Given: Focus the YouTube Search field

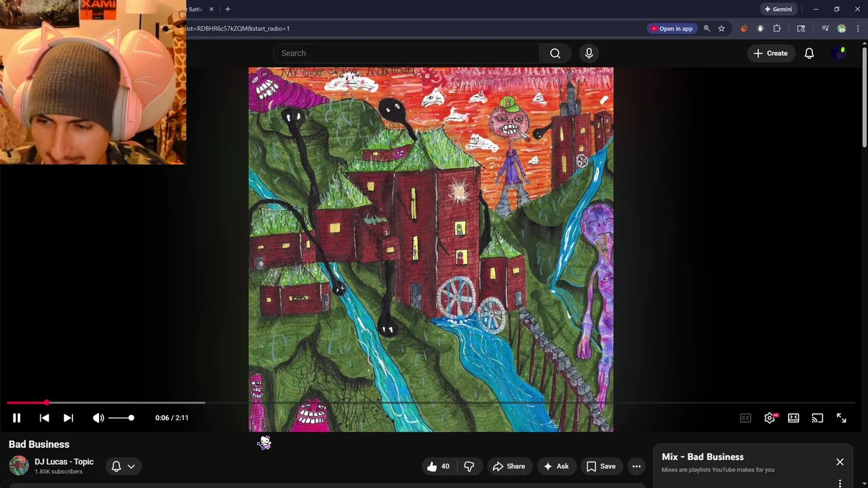Looking at the screenshot, I should click(407, 53).
